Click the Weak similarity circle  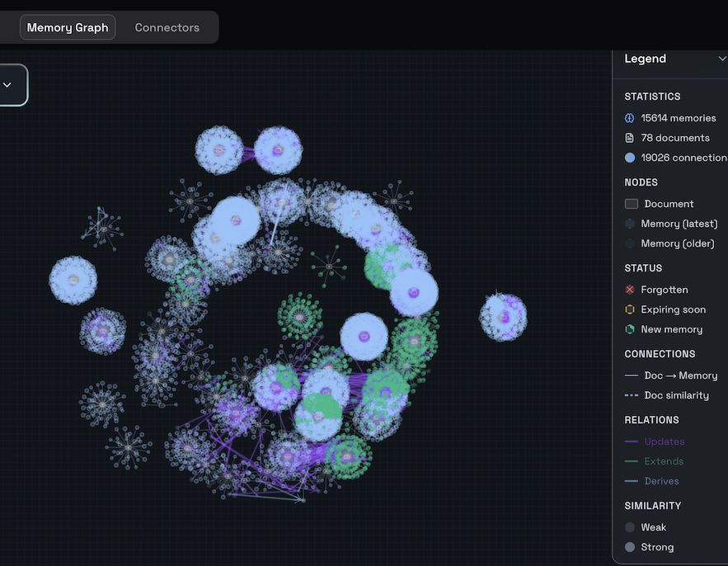630,527
